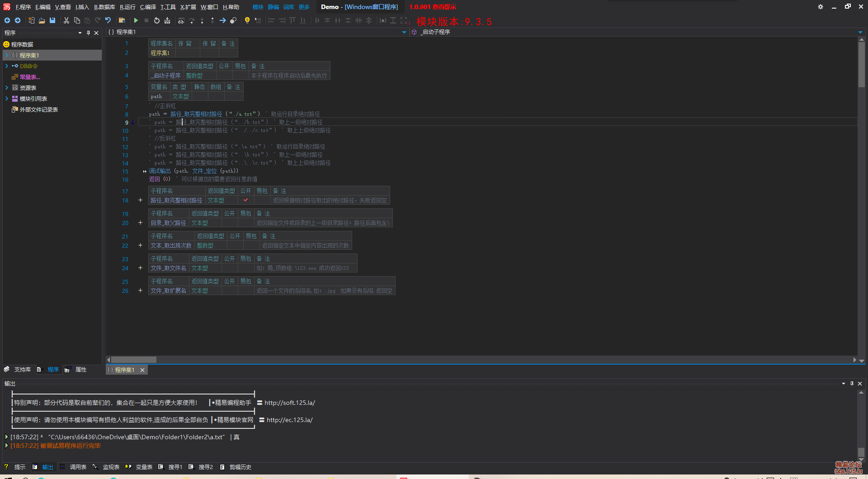The image size is (868, 479).
Task: Open the _启动子程序 selector dropdown
Action: [860, 33]
